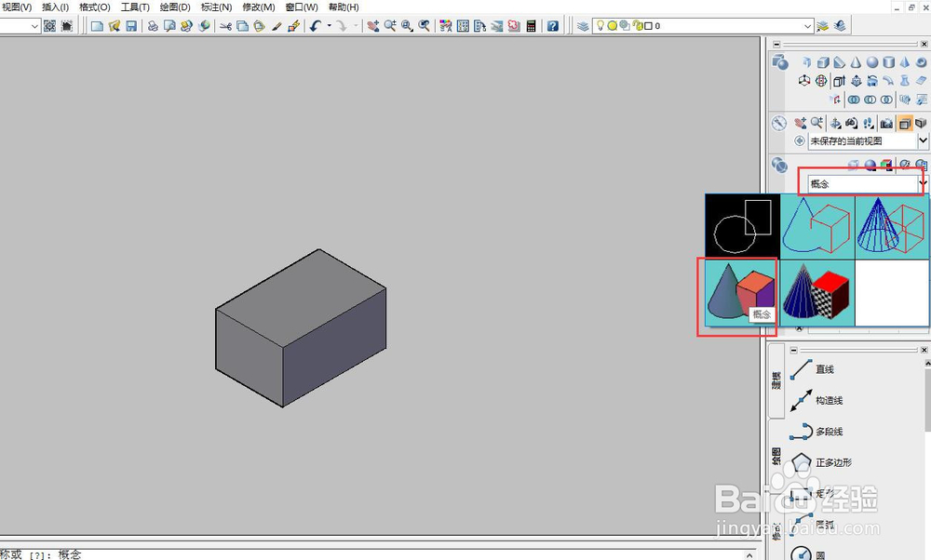Open the QuickCalc calculator
The height and width of the screenshot is (560, 931).
[532, 26]
